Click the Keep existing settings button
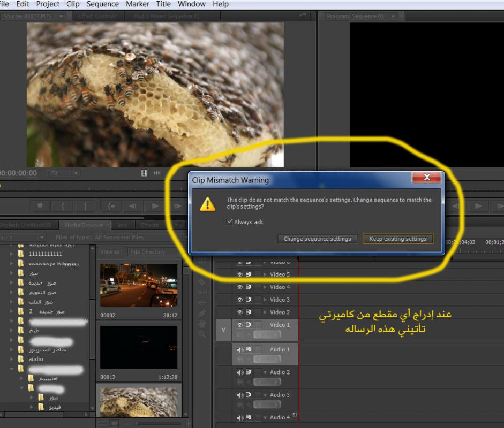Image resolution: width=504 pixels, height=428 pixels. pos(397,239)
